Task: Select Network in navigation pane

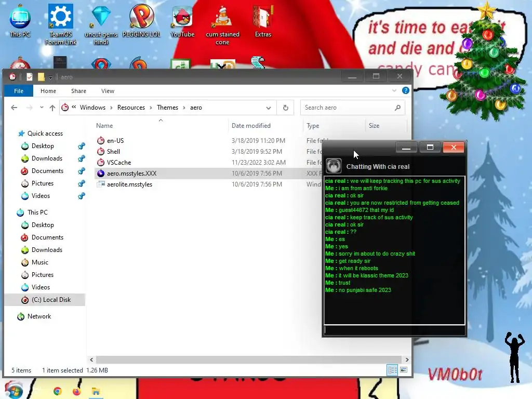Action: point(39,316)
